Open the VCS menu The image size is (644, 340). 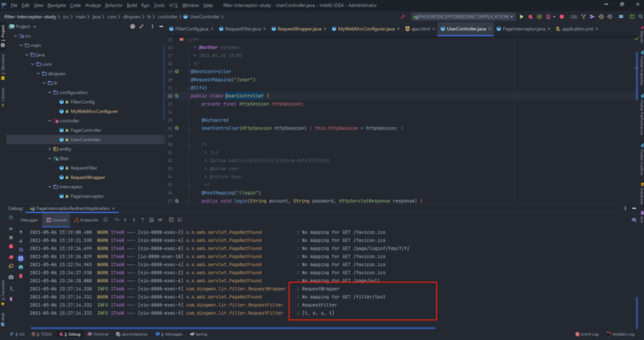[174, 5]
